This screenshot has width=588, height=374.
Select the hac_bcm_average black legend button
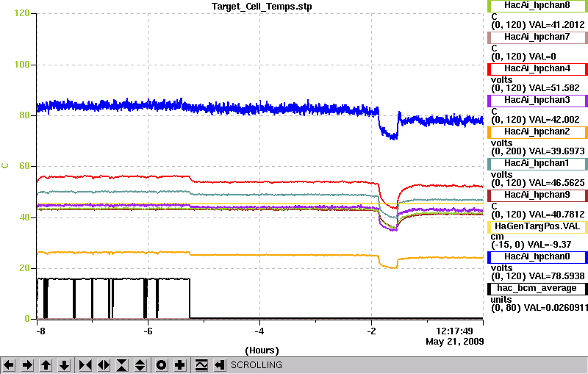pos(537,288)
